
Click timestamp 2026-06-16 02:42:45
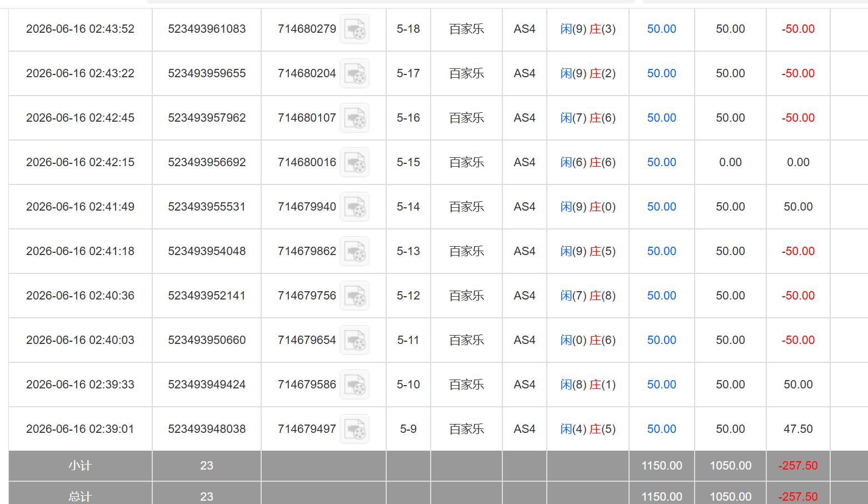(80, 118)
